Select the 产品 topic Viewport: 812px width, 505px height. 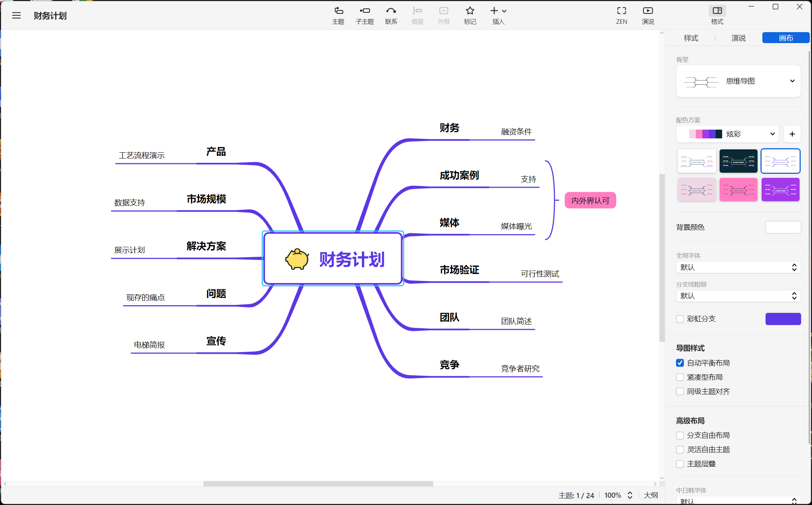[216, 152]
